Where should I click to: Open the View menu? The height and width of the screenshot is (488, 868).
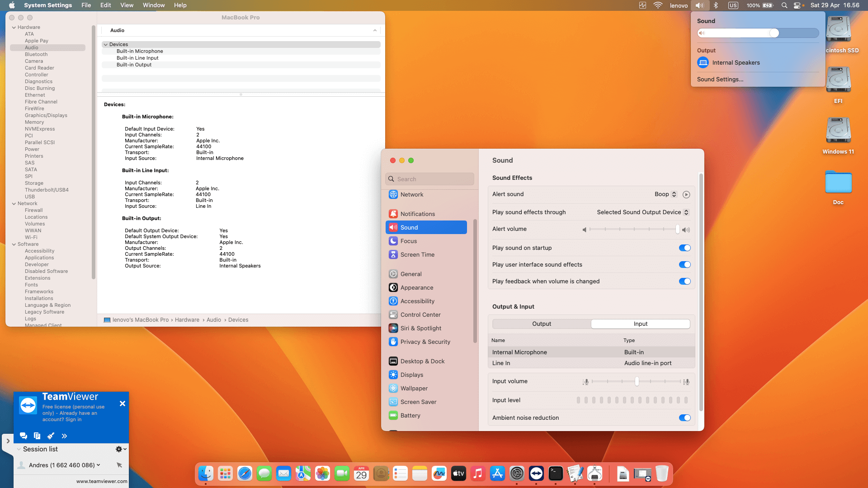(127, 5)
